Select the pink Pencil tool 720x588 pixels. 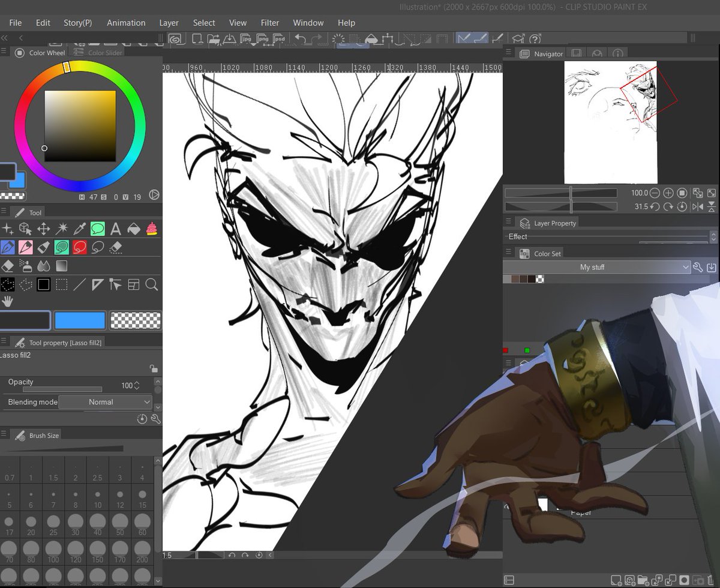pos(25,247)
